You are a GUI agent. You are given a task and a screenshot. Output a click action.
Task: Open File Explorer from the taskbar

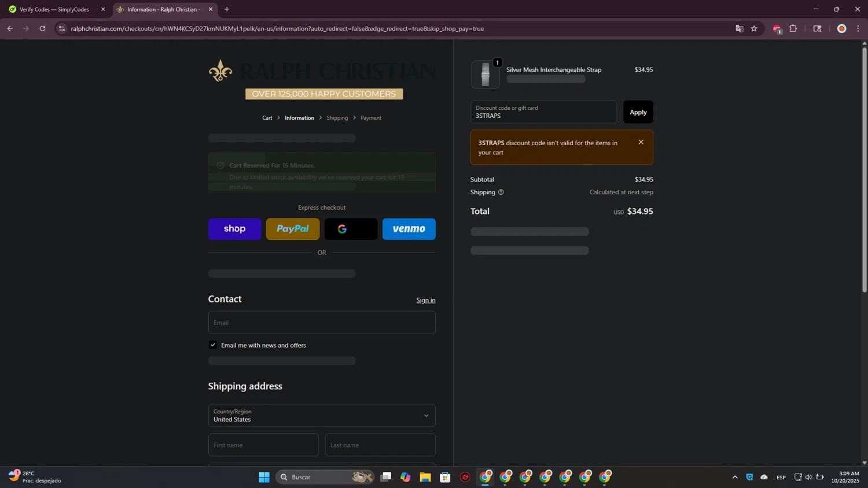[x=425, y=477]
